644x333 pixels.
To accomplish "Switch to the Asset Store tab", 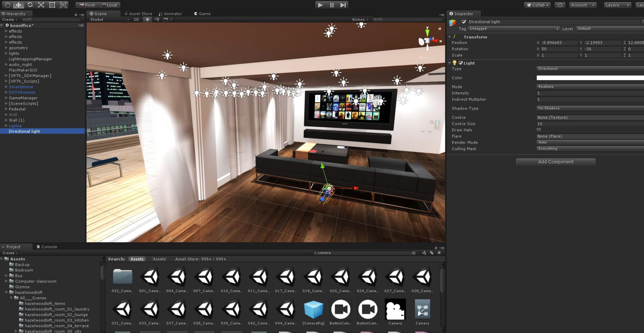I will (x=138, y=14).
